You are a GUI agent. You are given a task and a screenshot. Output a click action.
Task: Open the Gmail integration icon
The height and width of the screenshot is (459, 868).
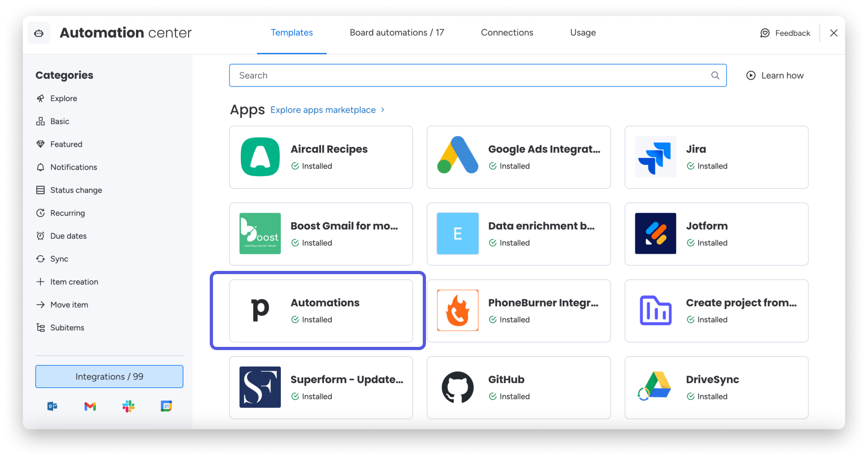pos(90,406)
